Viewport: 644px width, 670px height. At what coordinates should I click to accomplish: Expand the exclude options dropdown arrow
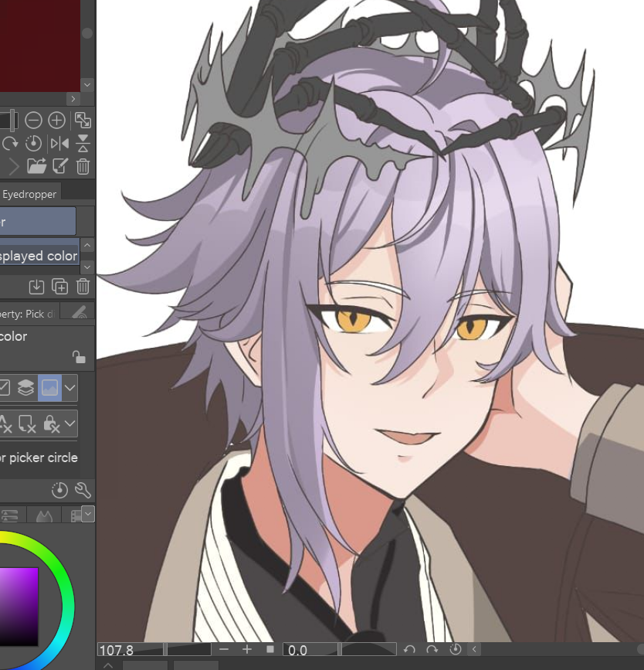click(x=69, y=424)
